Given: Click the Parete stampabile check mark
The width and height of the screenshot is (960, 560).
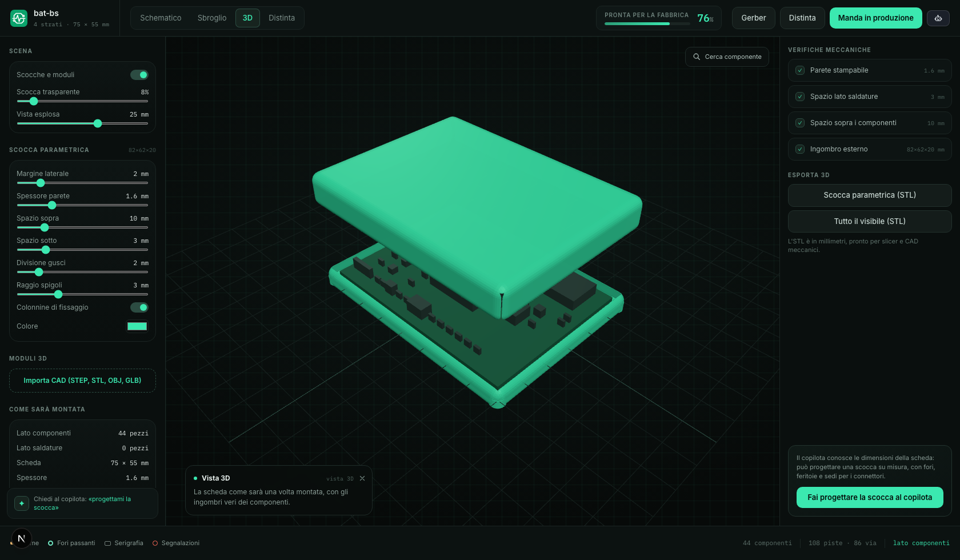Looking at the screenshot, I should click(x=800, y=70).
